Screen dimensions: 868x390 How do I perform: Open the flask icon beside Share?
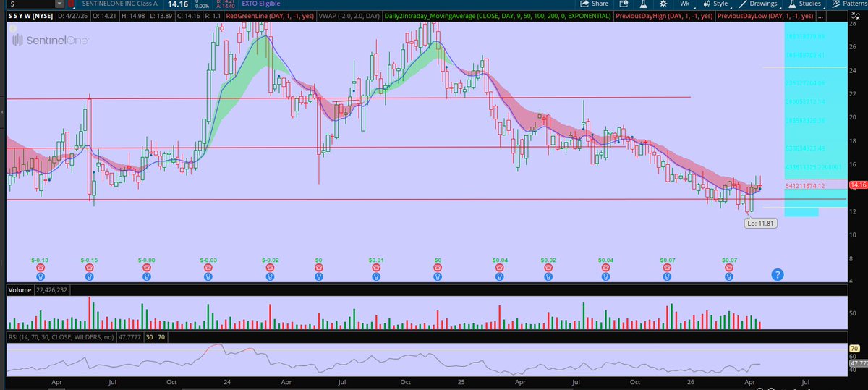(x=643, y=4)
